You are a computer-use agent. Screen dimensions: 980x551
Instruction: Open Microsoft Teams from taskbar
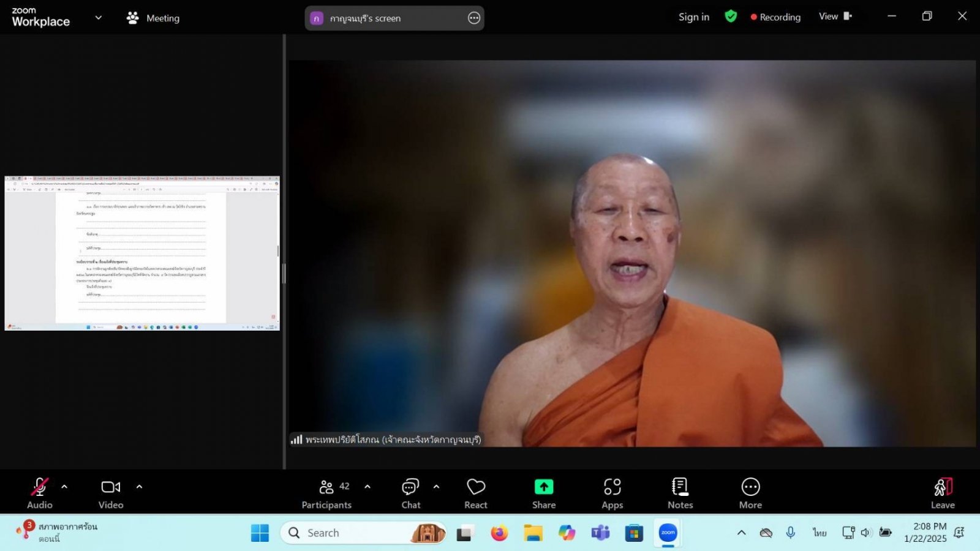point(600,533)
